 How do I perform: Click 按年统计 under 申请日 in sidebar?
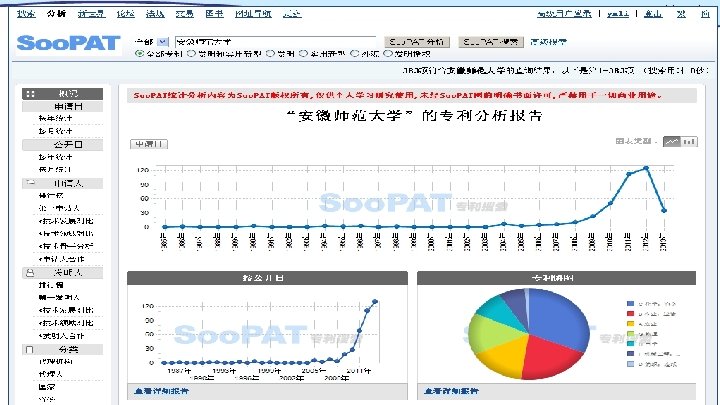[56, 118]
